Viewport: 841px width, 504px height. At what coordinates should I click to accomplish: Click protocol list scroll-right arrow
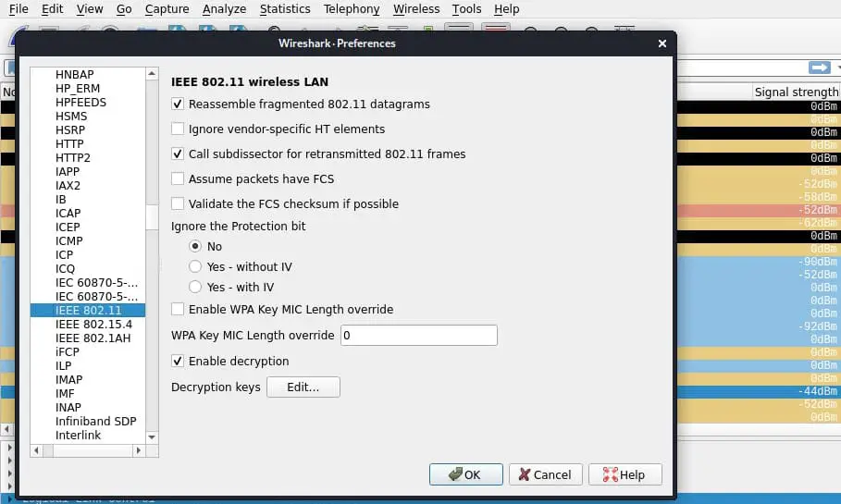139,451
